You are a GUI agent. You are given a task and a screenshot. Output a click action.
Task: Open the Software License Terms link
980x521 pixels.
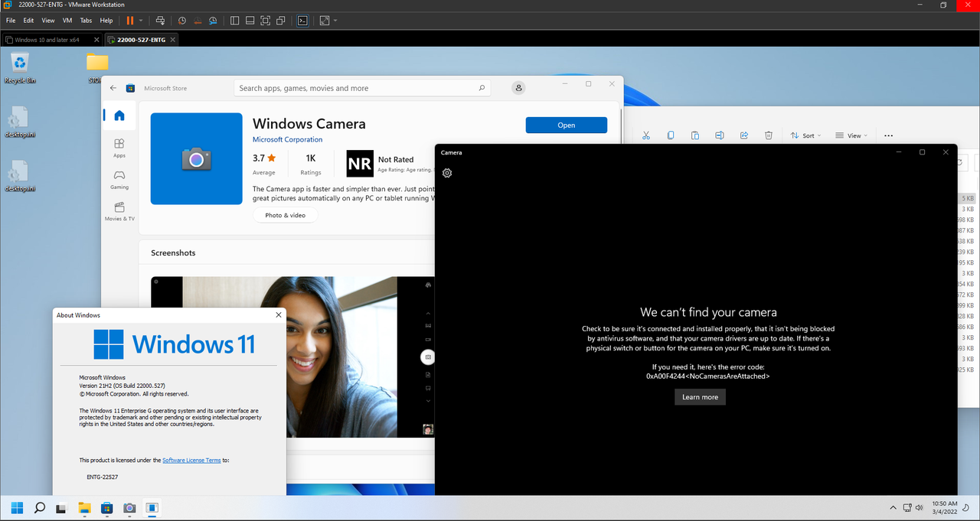191,460
